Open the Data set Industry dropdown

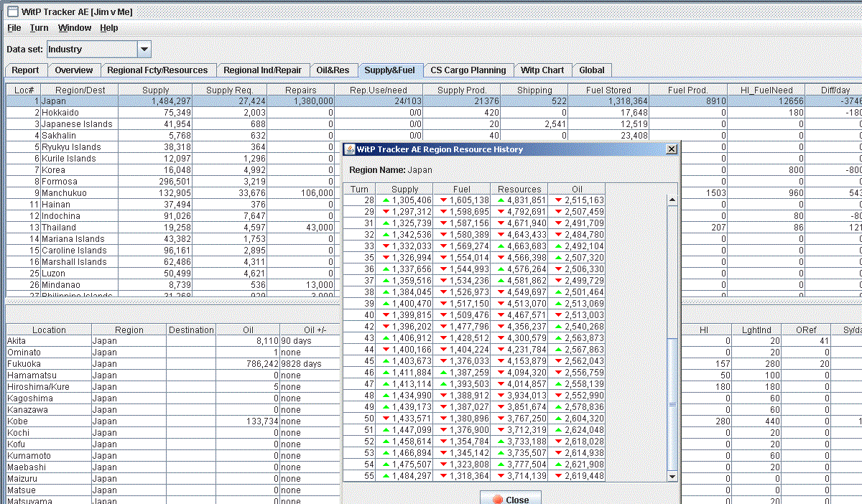click(x=144, y=50)
